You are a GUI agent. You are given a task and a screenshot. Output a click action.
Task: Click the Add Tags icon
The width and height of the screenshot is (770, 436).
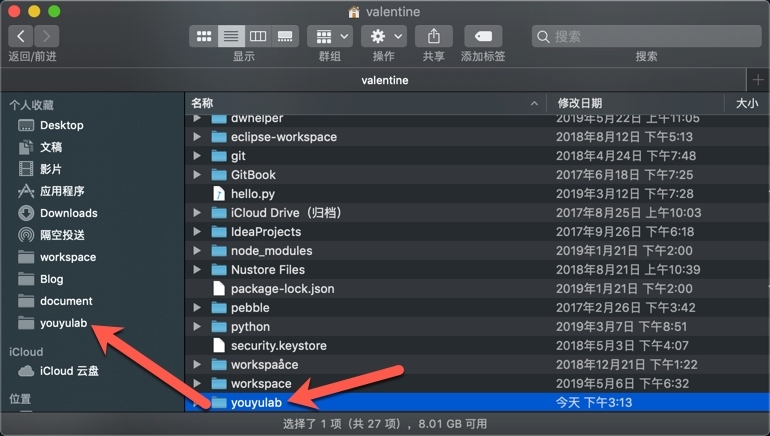click(x=484, y=36)
